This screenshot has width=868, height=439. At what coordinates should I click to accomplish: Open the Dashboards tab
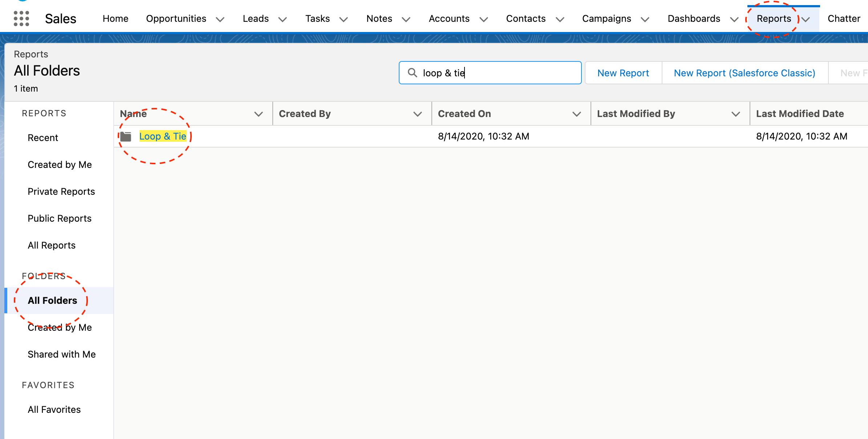point(694,19)
